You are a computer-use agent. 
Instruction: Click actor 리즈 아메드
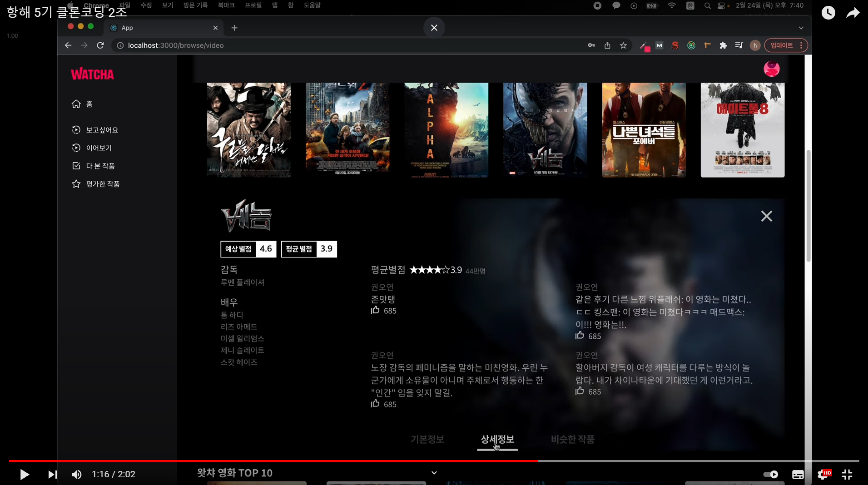(239, 327)
